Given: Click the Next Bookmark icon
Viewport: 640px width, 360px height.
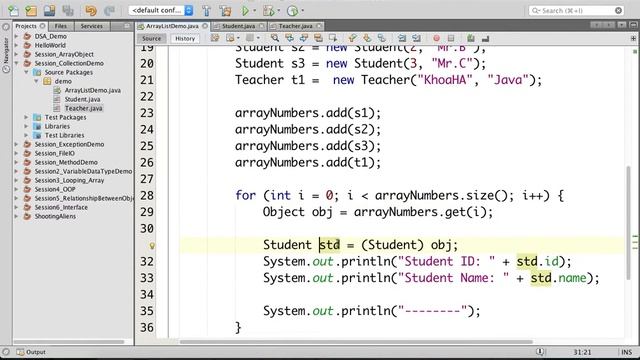Looking at the screenshot, I should coord(367,38).
